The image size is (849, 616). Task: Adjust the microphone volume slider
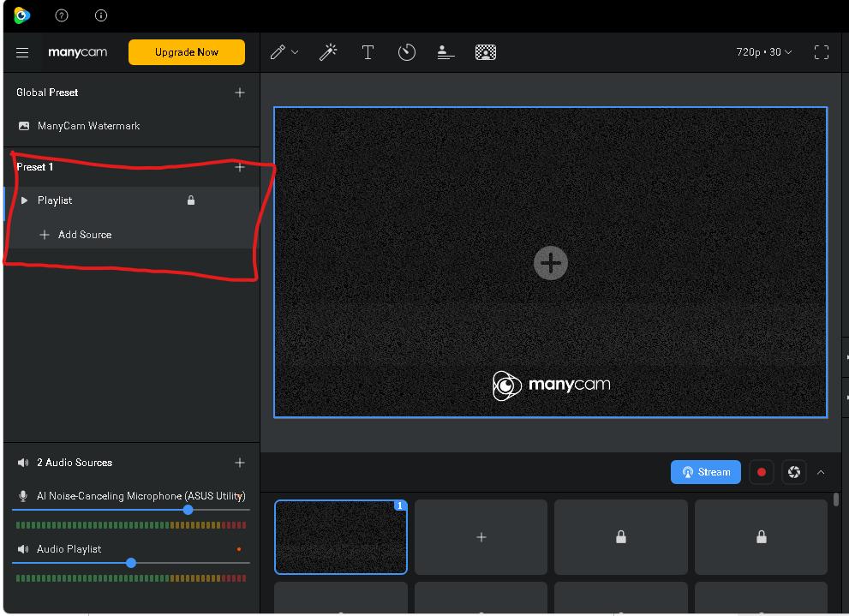188,510
